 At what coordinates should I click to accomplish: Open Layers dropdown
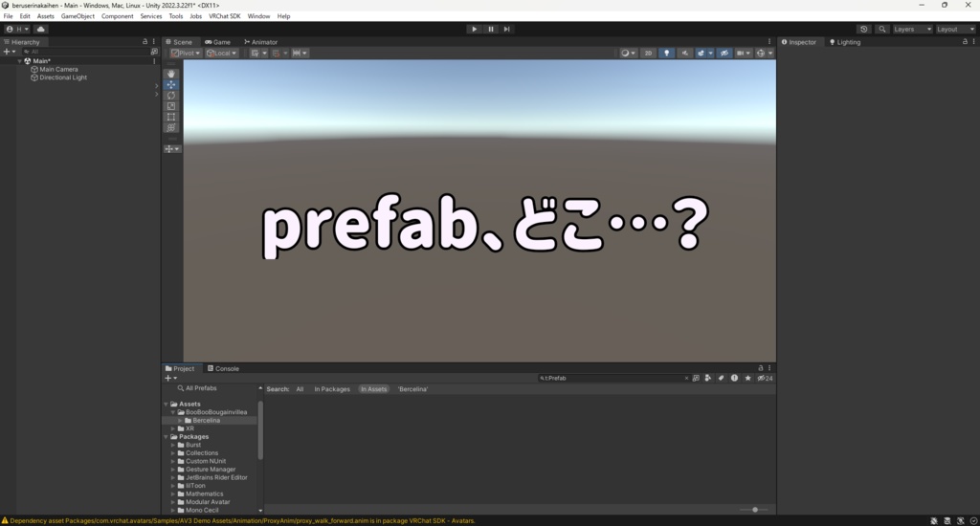pyautogui.click(x=912, y=29)
